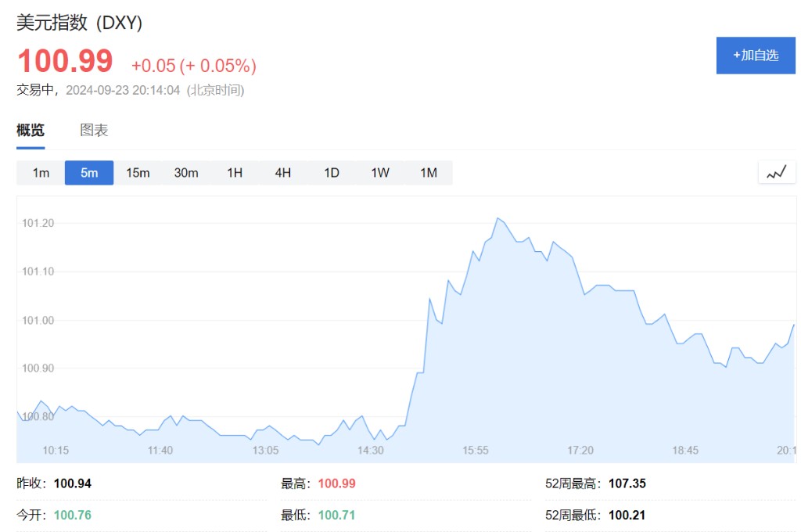
Task: Set chart to 1W timeframe
Action: click(x=380, y=173)
